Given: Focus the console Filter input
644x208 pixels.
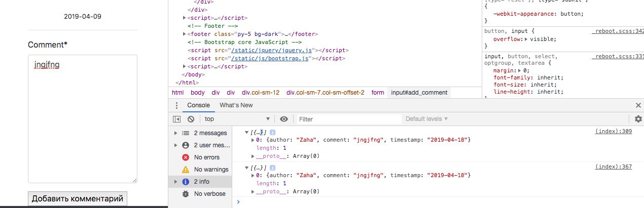Looking at the screenshot, I should pyautogui.click(x=348, y=119).
